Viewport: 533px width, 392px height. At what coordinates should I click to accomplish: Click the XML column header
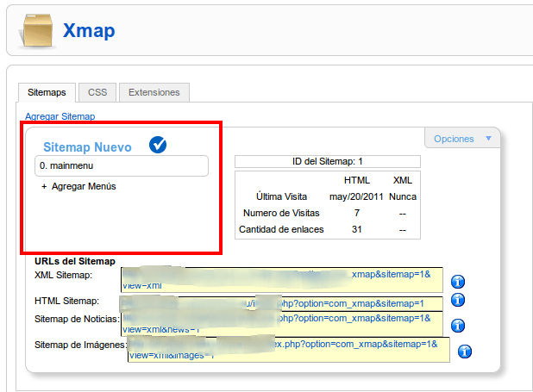[403, 180]
